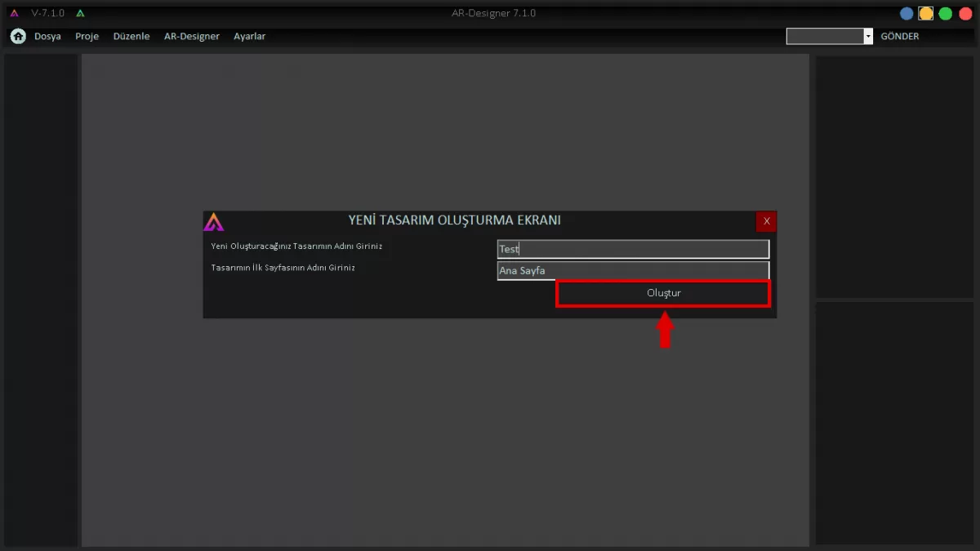Open the Dosya menu

click(47, 37)
